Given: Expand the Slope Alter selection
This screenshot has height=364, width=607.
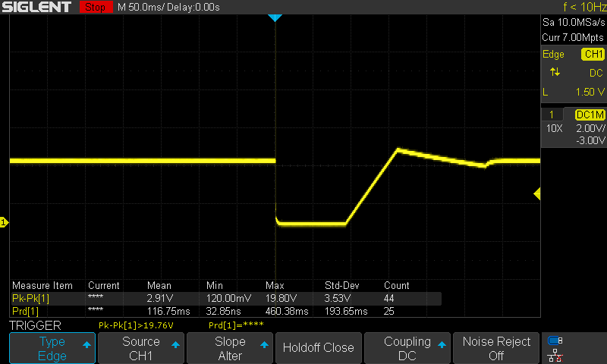Looking at the screenshot, I should pos(230,348).
